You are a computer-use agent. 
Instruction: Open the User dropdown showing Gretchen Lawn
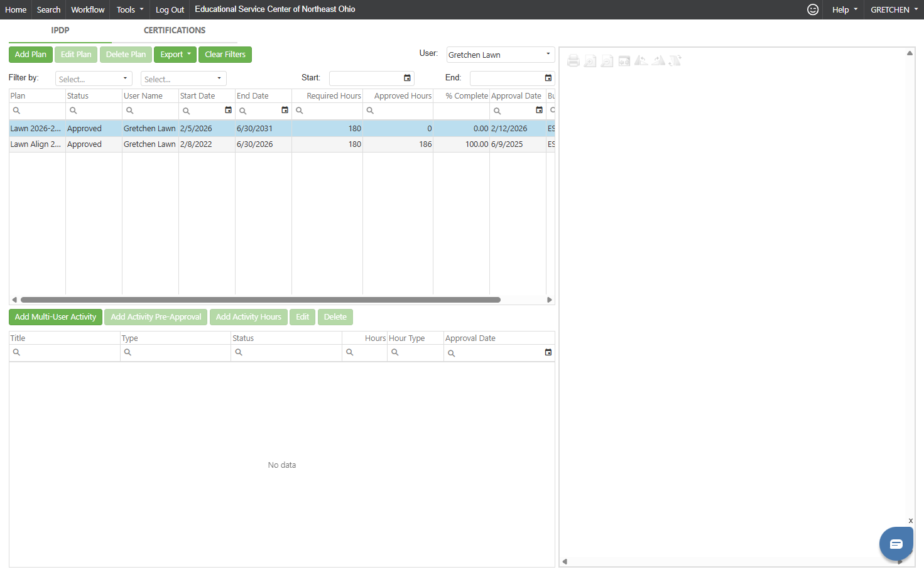click(x=501, y=55)
